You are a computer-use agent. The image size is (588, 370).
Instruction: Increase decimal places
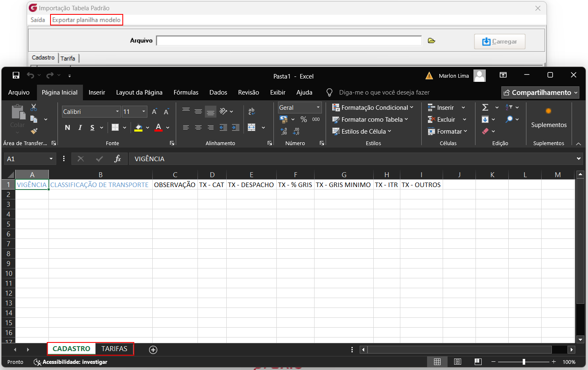tap(284, 131)
